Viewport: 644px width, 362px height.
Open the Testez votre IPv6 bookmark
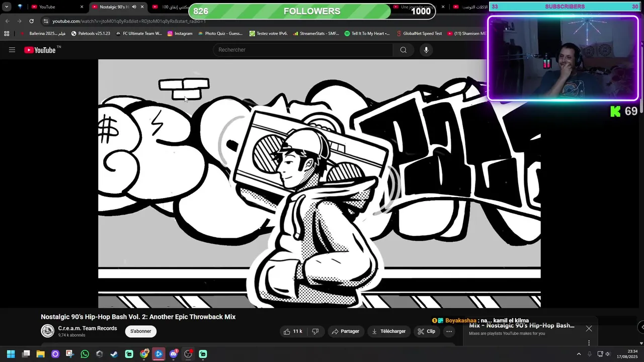click(269, 34)
